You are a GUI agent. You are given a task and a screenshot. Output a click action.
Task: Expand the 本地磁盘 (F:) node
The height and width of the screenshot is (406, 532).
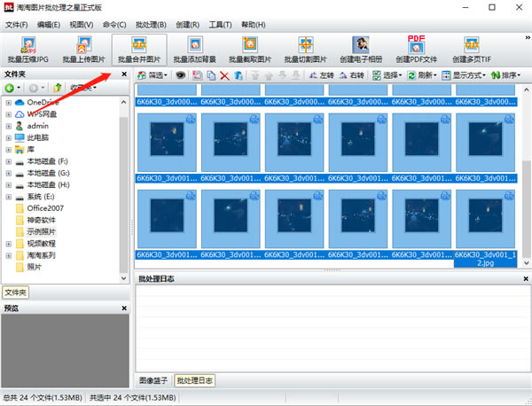point(9,161)
